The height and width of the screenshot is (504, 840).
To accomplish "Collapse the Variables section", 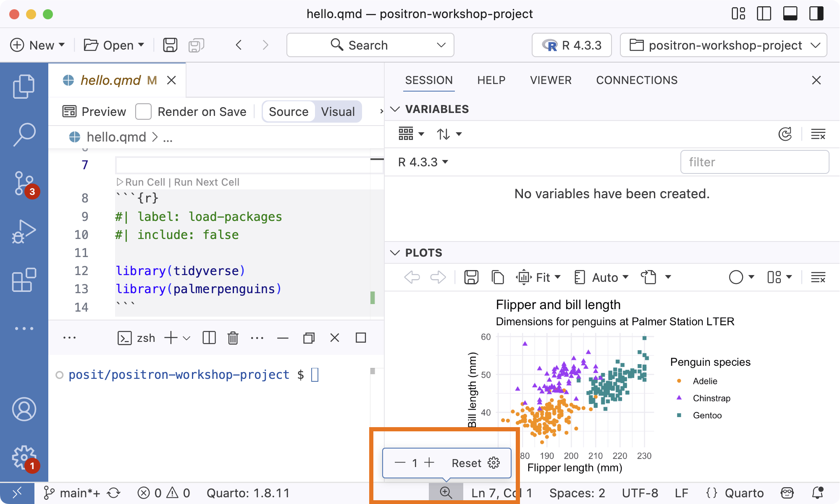I will [x=395, y=109].
